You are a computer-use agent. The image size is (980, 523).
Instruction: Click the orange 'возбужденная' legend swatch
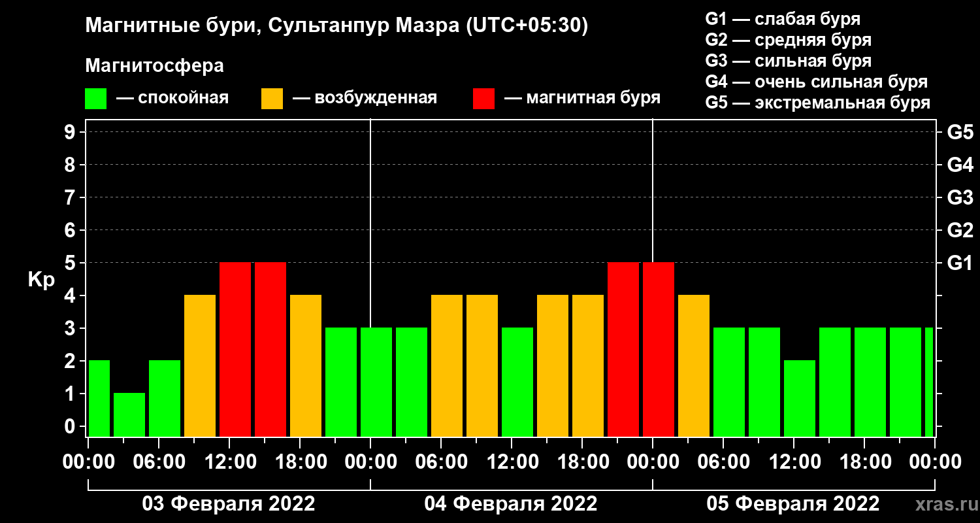[272, 99]
